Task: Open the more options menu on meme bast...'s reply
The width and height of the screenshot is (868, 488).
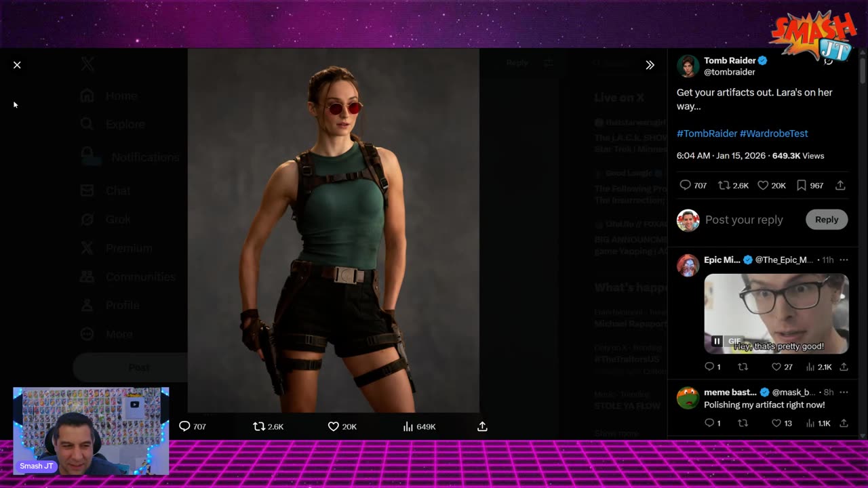Action: pos(844,392)
